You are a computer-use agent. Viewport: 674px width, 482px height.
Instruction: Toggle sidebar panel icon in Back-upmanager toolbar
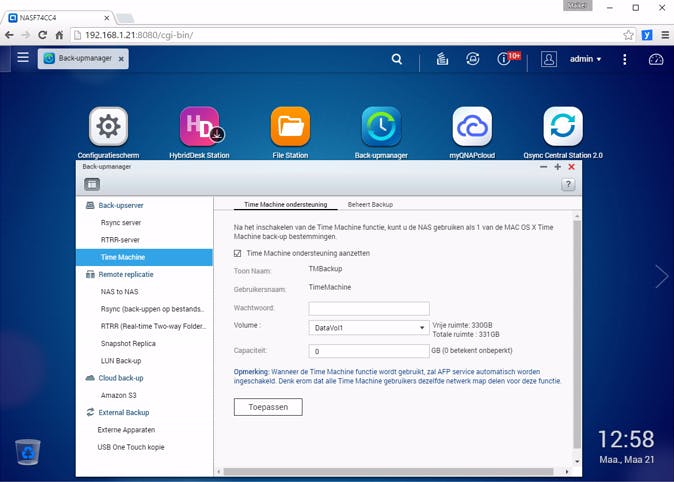pos(92,184)
